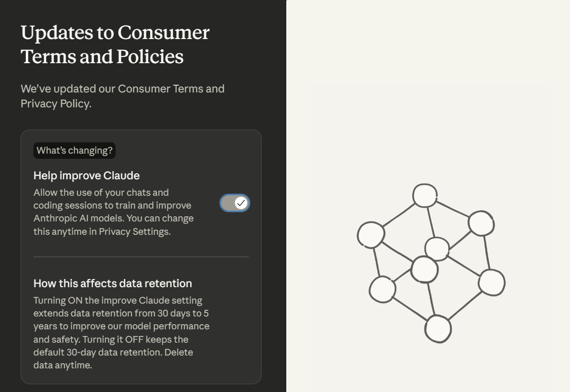Click the "What's changing?" badge
This screenshot has height=392, width=570.
tap(75, 151)
